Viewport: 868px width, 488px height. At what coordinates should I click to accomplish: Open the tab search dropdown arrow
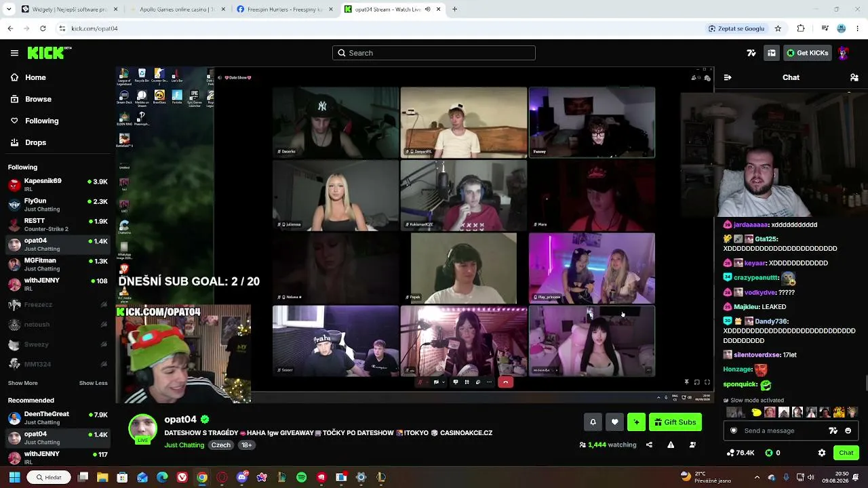click(x=8, y=9)
